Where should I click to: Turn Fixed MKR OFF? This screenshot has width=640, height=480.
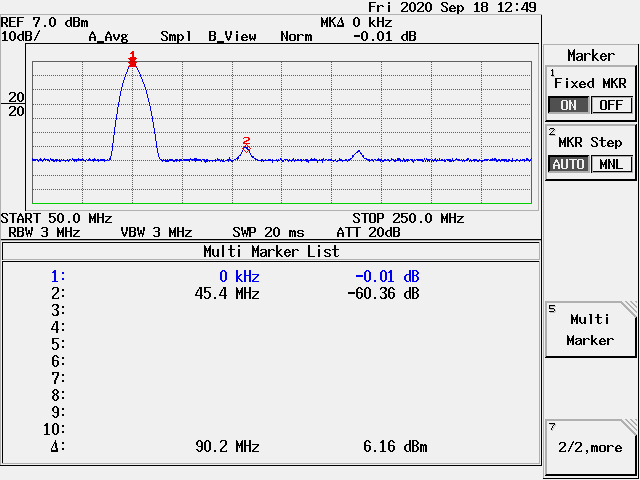[611, 105]
